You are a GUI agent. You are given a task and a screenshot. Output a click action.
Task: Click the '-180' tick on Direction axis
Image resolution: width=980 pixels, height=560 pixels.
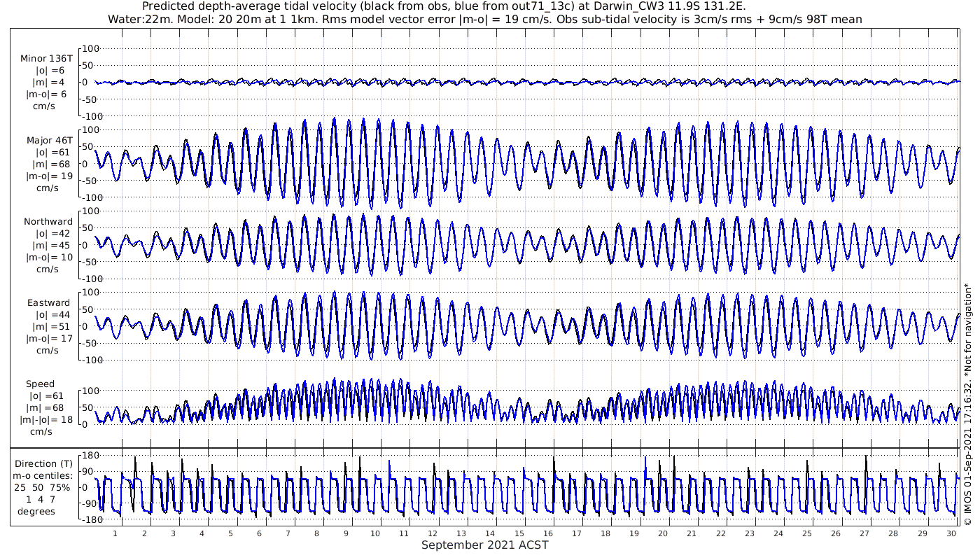pos(92,519)
